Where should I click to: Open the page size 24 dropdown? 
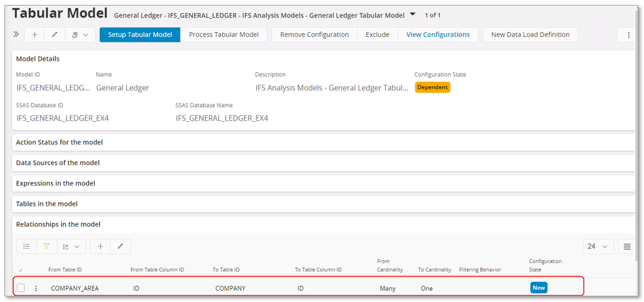pyautogui.click(x=598, y=246)
